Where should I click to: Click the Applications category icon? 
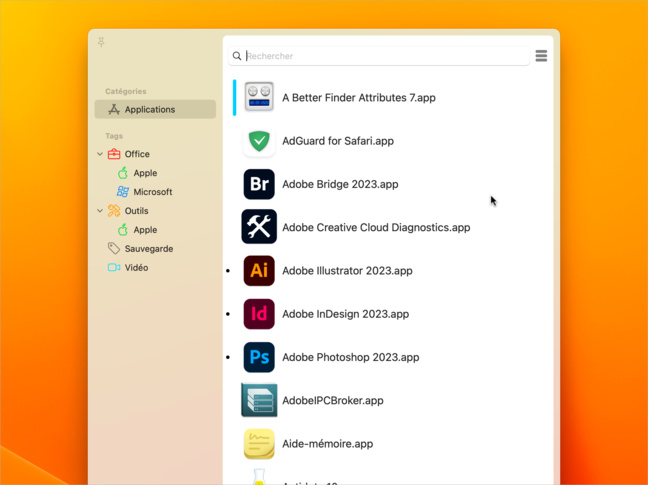coord(114,109)
